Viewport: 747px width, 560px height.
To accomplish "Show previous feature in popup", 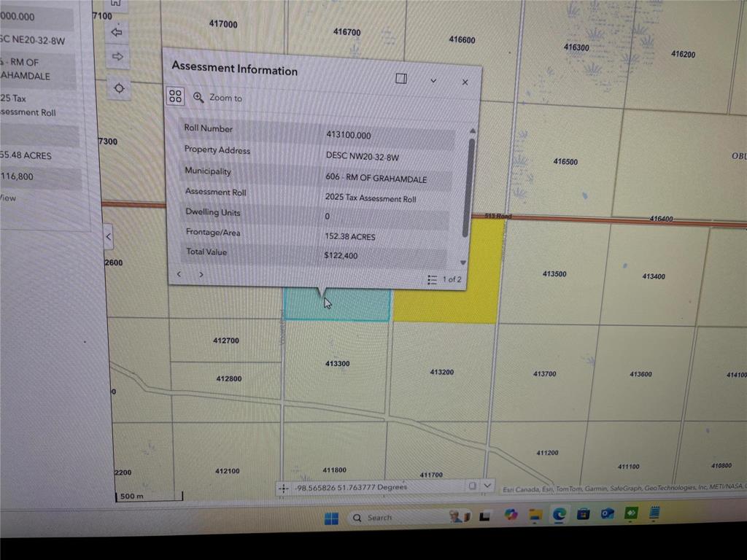I will click(x=179, y=274).
